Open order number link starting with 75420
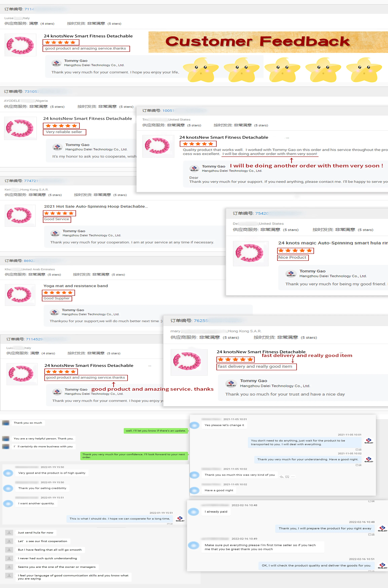 262,213
